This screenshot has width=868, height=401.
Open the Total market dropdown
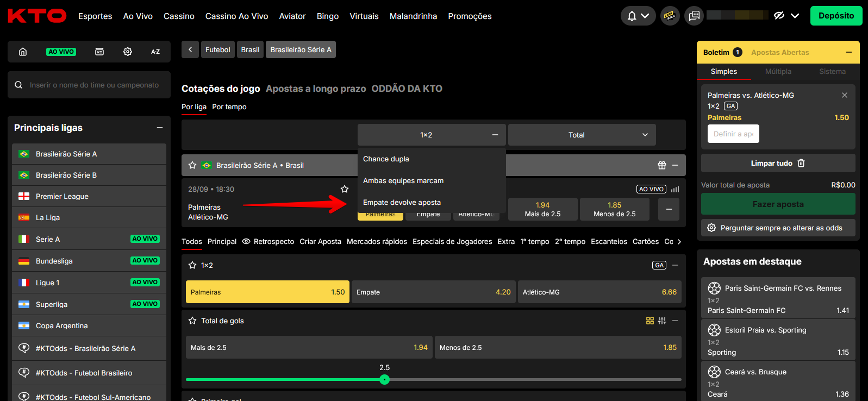tap(582, 135)
